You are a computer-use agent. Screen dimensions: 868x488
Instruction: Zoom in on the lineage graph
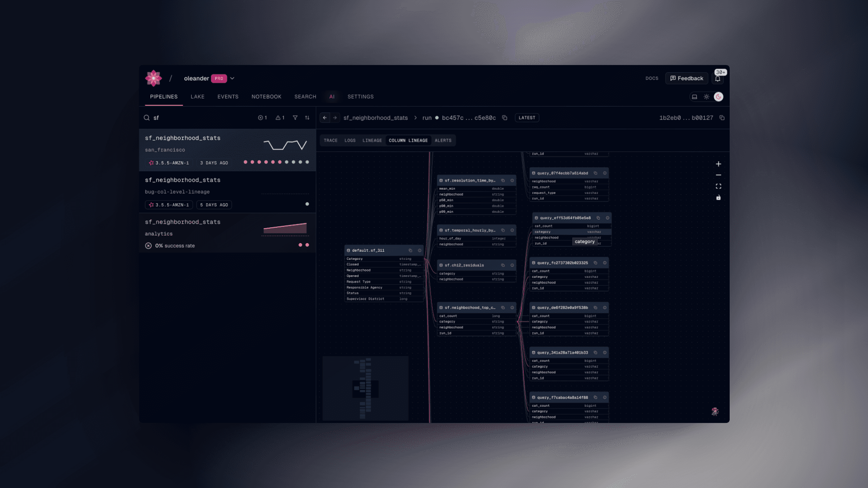[718, 164]
